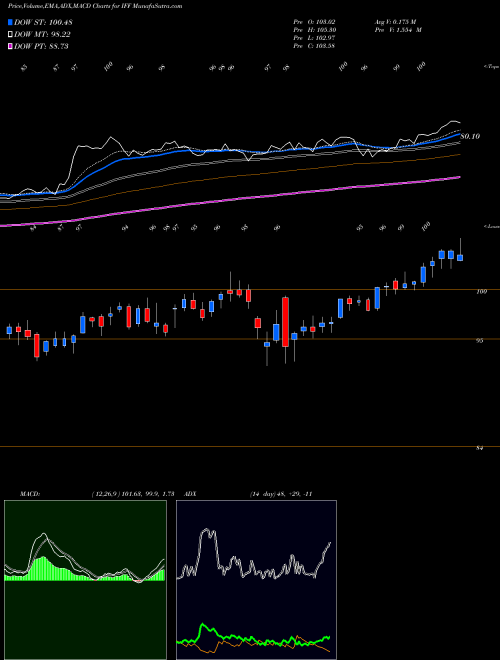
Task: Click the Pre C: 103.58 value
Action: click(314, 46)
